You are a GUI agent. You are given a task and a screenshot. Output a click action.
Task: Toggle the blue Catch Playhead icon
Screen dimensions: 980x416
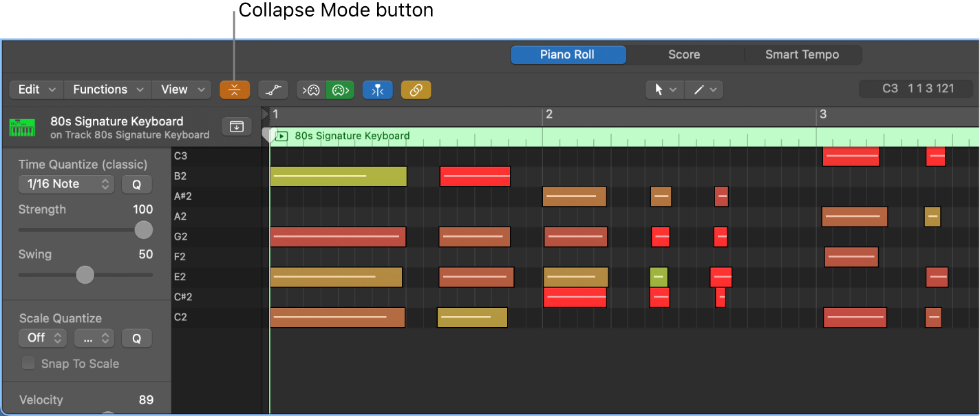[377, 90]
